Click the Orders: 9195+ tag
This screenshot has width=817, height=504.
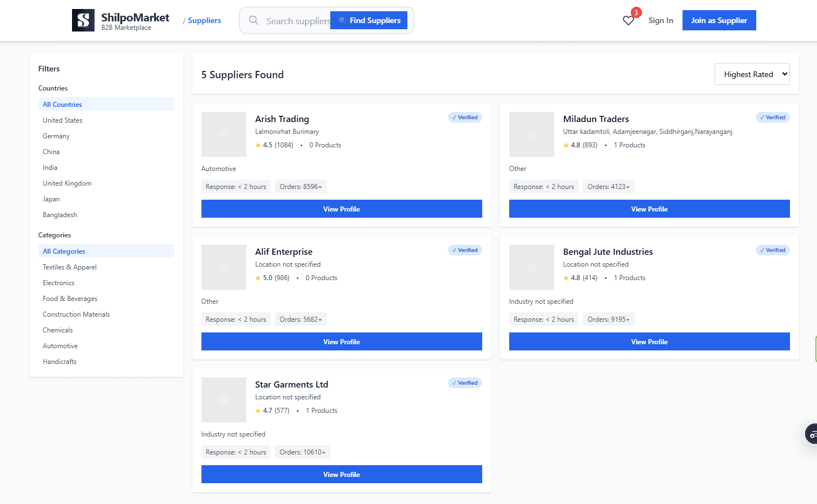609,319
